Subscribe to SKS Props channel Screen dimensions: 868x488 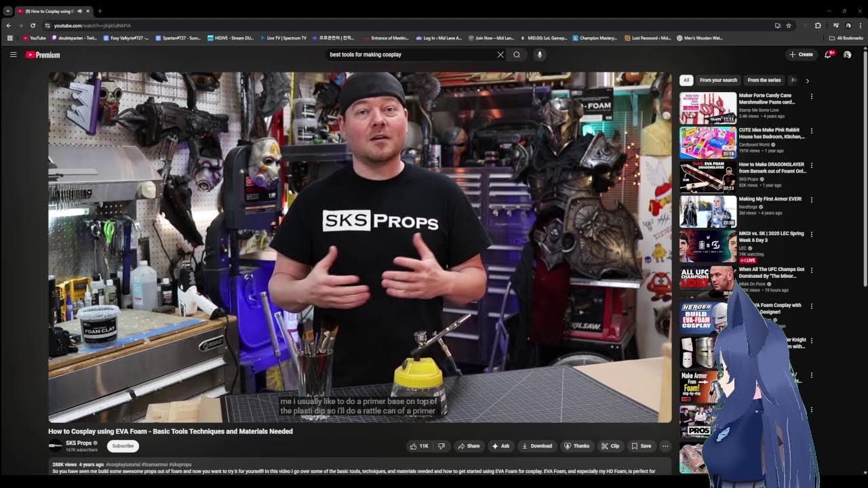(x=123, y=446)
